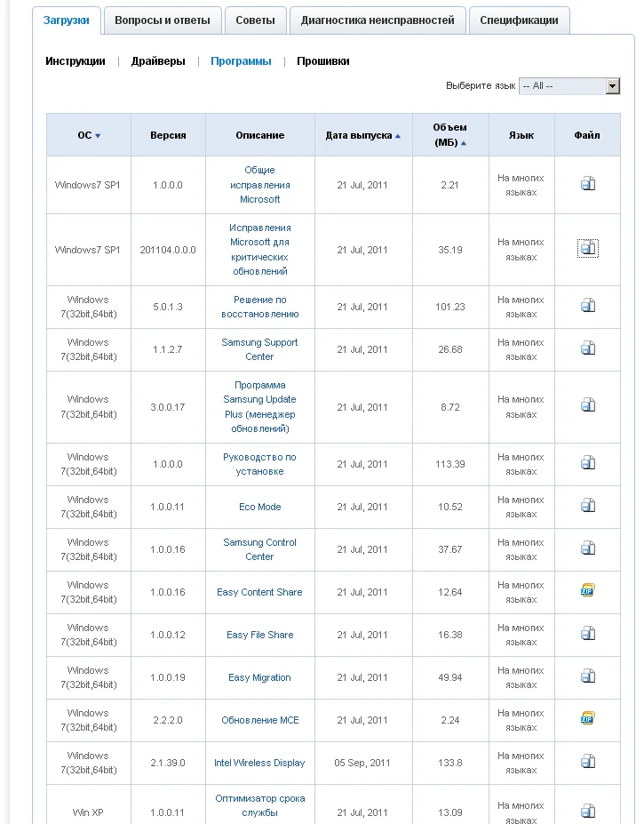Open the Спецификации tab
The width and height of the screenshot is (644, 824).
coord(519,20)
